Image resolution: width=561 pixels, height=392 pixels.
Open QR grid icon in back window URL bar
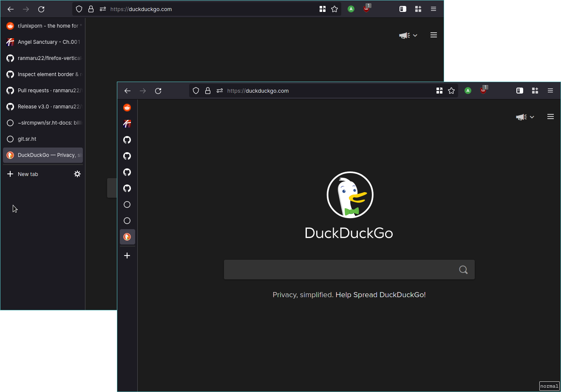tap(323, 9)
